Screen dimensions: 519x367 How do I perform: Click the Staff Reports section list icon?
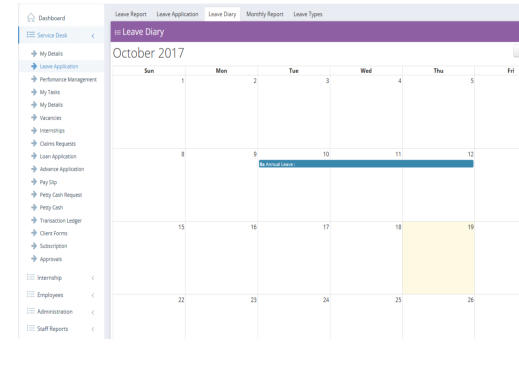tap(31, 328)
